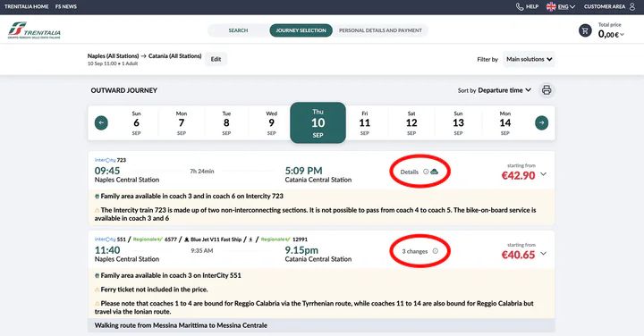The width and height of the screenshot is (644, 336).
Task: Click the €42.90 price
Action: (x=518, y=175)
